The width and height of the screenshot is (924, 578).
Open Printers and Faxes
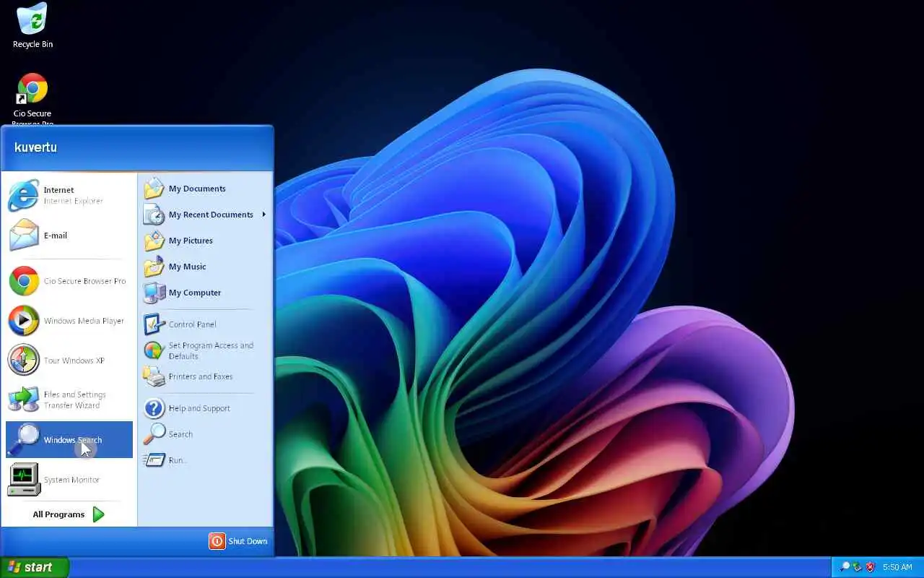(206, 376)
